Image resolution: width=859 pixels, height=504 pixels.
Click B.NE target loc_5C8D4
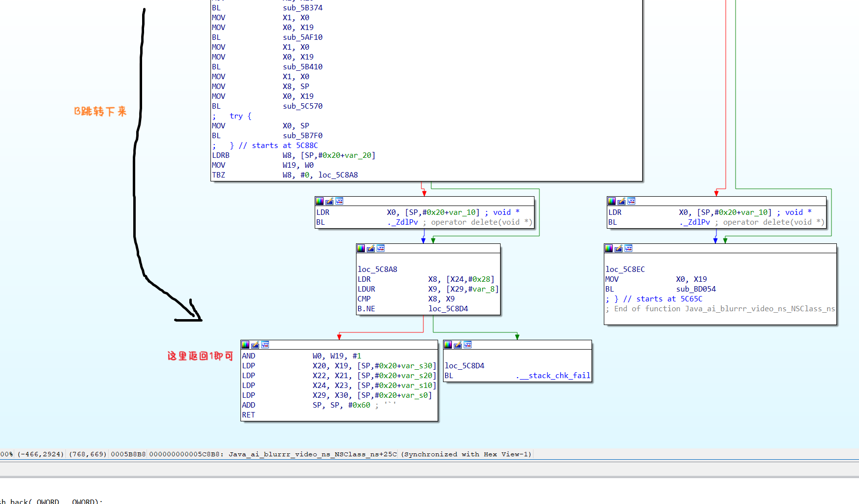pyautogui.click(x=448, y=309)
